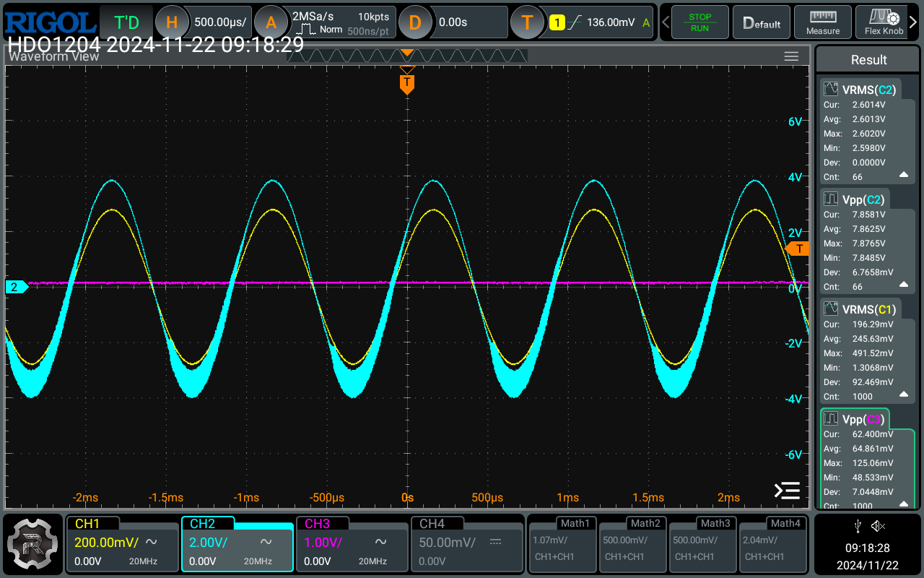This screenshot has width=924, height=578.
Task: Click the right arrow of top toolbar
Action: pyautogui.click(x=913, y=22)
